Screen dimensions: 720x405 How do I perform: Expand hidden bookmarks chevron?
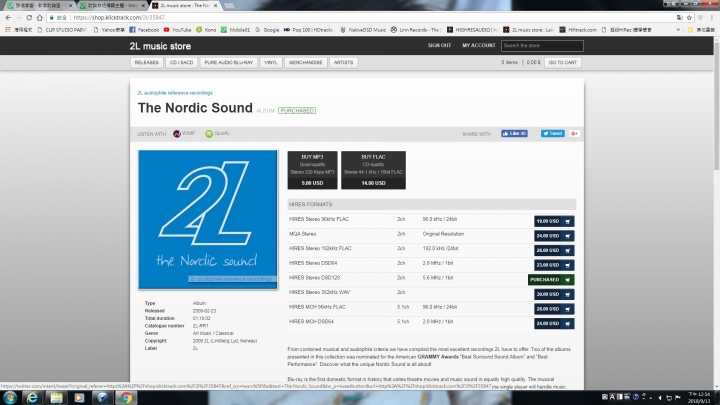coord(678,29)
